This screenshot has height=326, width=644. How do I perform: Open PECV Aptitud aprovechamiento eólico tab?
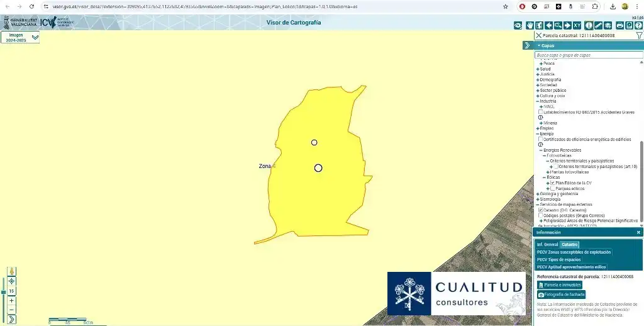click(571, 267)
